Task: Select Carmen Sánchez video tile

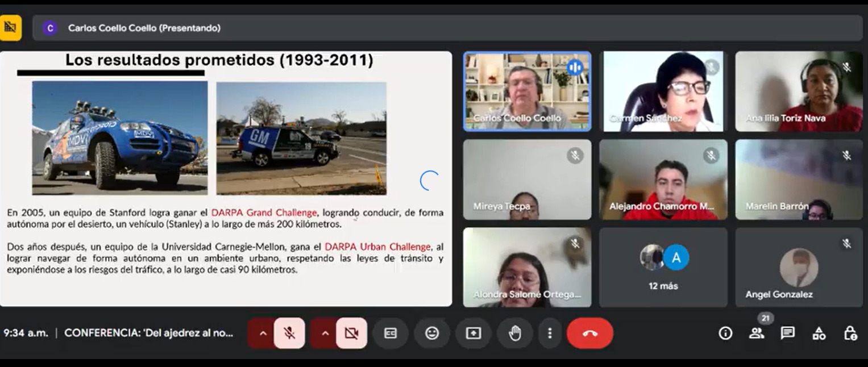Action: point(663,91)
